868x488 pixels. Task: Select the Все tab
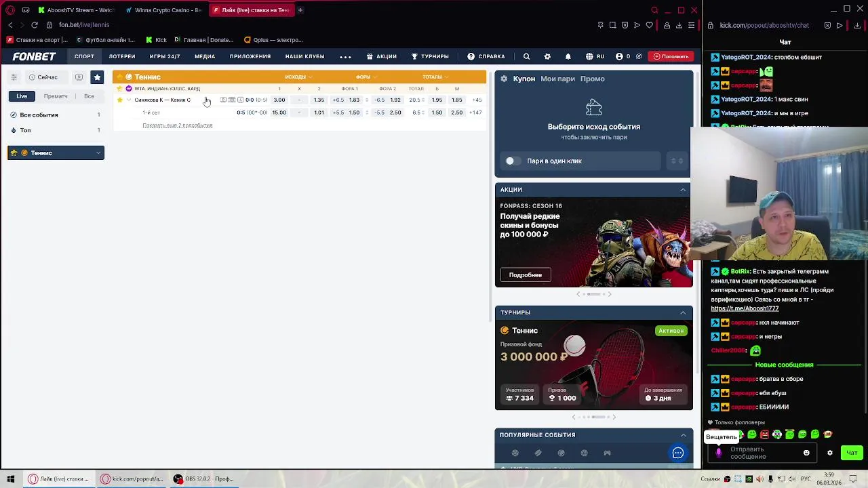(89, 96)
